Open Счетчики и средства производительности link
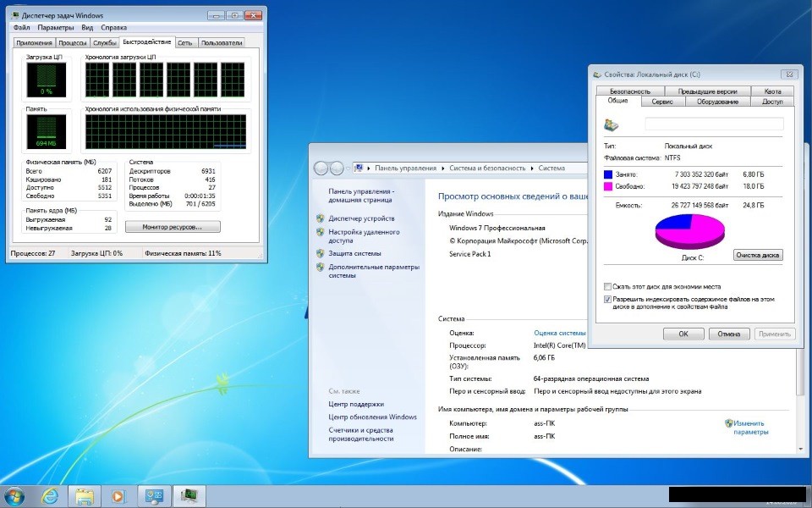Screen dimensions: 812x508 tap(361, 434)
